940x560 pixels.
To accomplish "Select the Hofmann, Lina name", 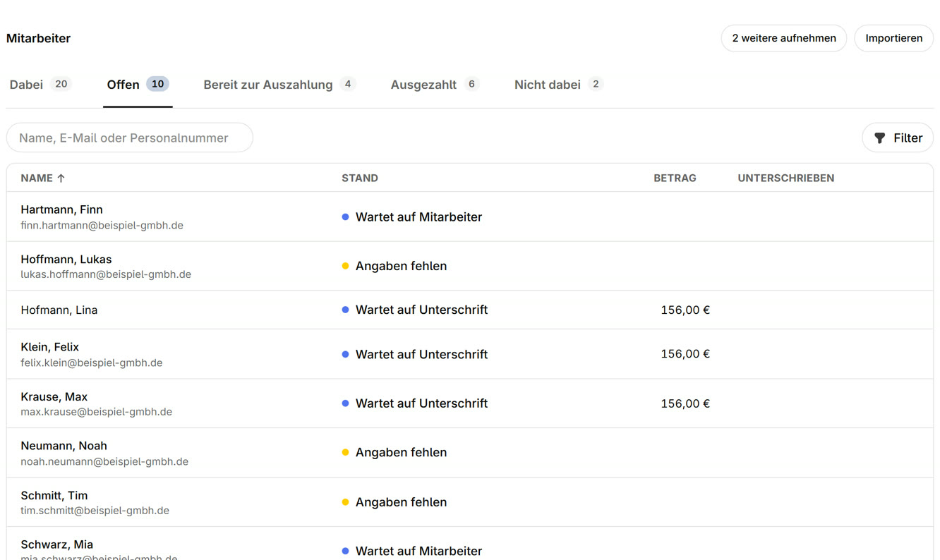I will tap(59, 310).
